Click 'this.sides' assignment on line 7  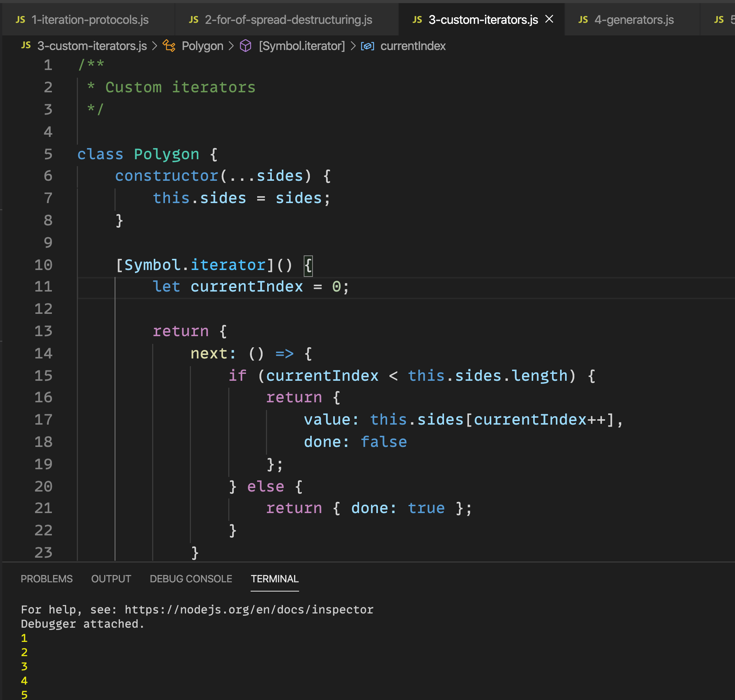tap(200, 198)
